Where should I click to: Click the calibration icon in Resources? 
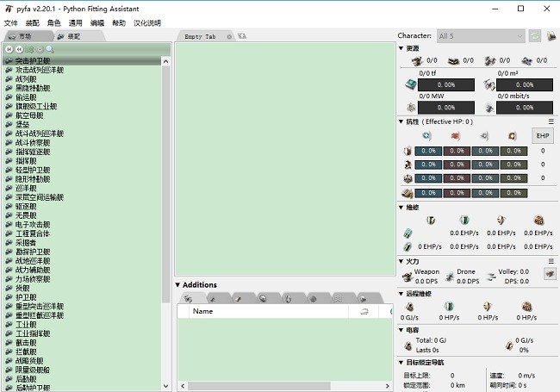pos(526,60)
